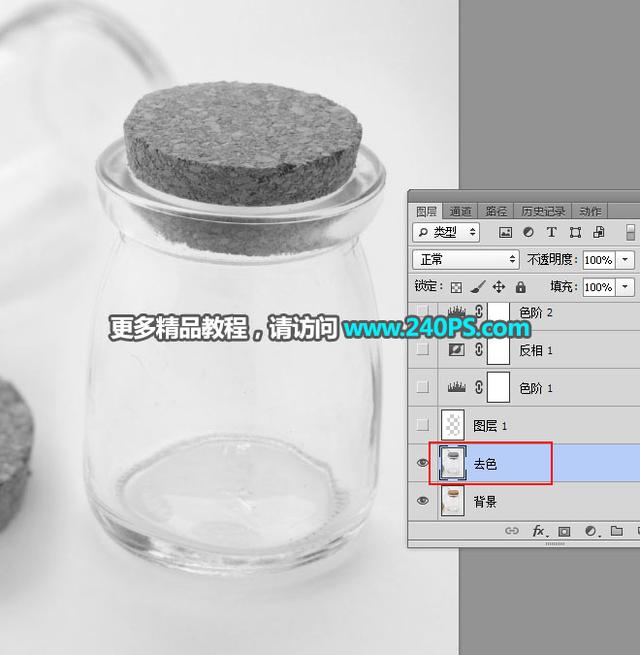Filter layers by adjustment layer icon
This screenshot has height=655, width=640.
tap(529, 232)
